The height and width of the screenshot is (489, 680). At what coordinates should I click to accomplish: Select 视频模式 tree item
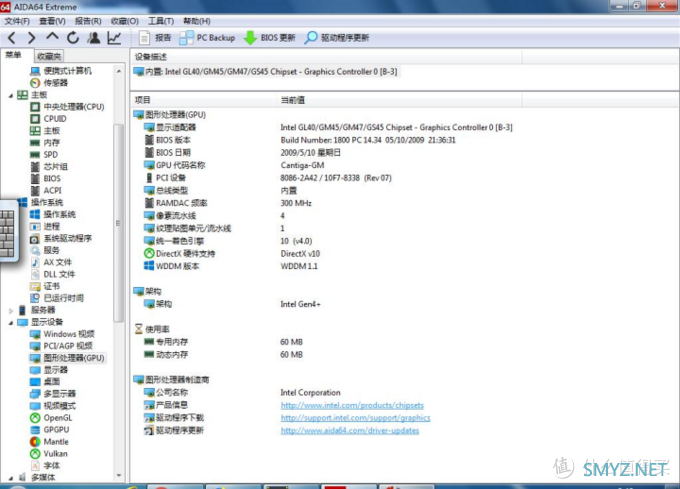click(53, 406)
